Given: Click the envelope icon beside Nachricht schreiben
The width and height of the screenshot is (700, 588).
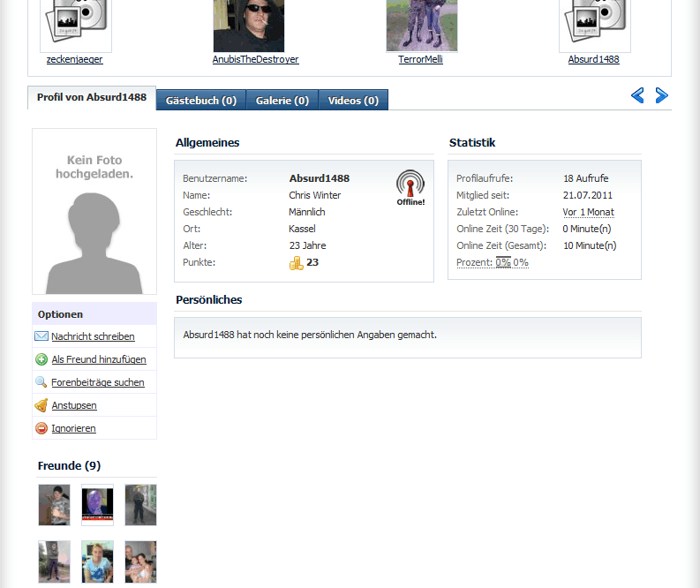Looking at the screenshot, I should pos(41,336).
